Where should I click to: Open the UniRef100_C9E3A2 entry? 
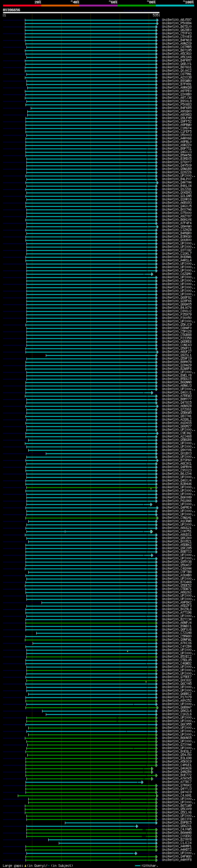[x=176, y=433]
